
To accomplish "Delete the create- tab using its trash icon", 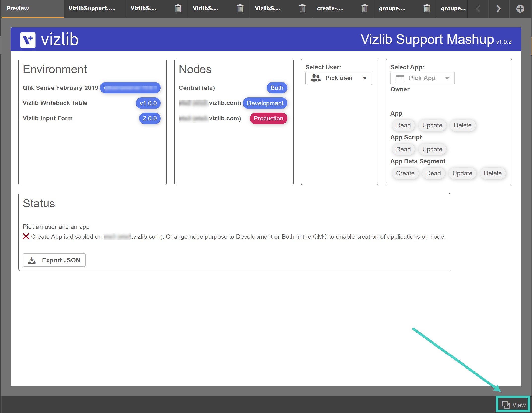I will click(x=364, y=8).
